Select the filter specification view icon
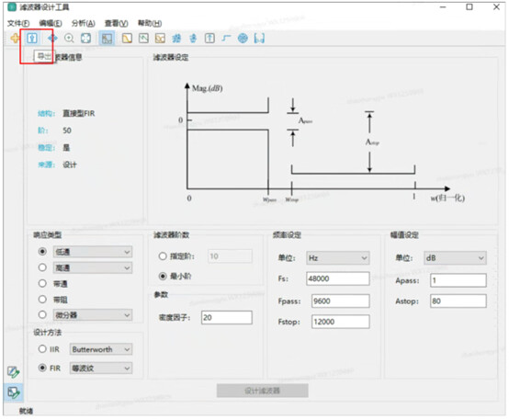This screenshot has width=509, height=420. click(x=107, y=39)
